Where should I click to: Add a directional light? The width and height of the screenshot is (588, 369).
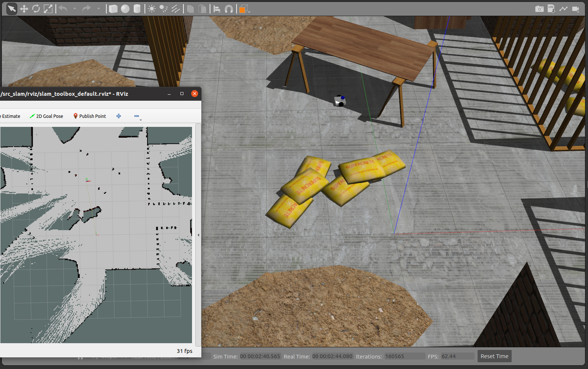tap(176, 9)
